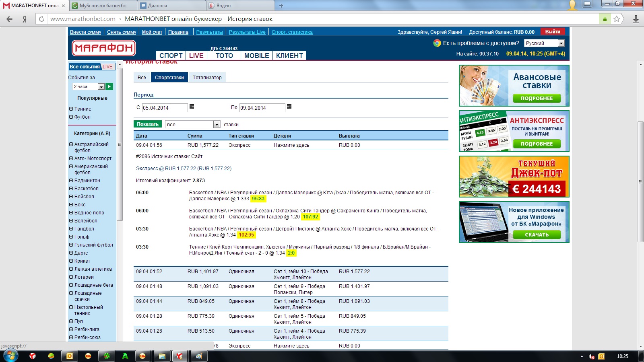
Task: Click the yellow user profile icon
Action: [572, 5]
